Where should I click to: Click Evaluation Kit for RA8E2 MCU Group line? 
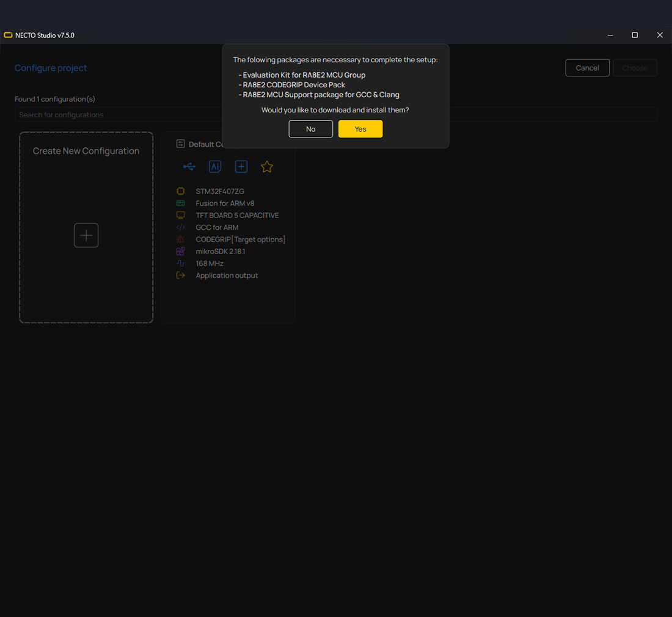coord(302,75)
